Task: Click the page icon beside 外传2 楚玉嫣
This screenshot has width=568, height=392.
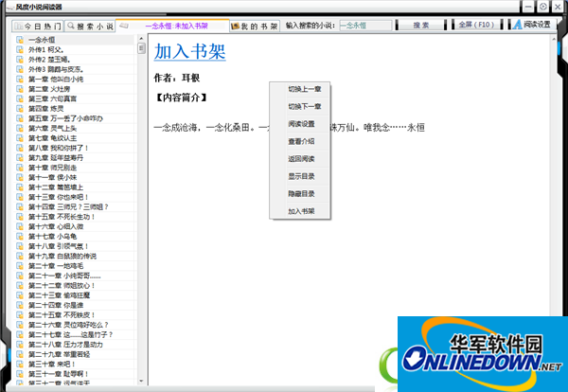Action: [20, 60]
